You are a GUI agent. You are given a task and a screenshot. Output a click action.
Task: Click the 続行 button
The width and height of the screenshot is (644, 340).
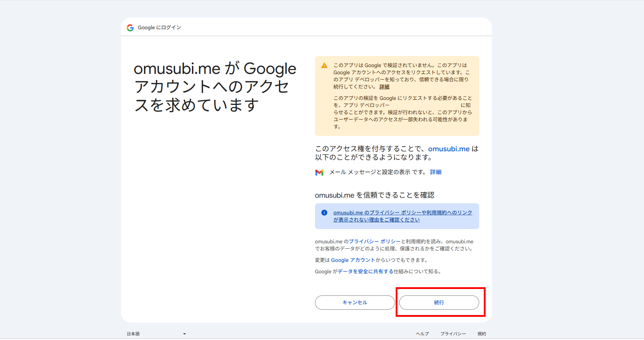click(x=439, y=303)
